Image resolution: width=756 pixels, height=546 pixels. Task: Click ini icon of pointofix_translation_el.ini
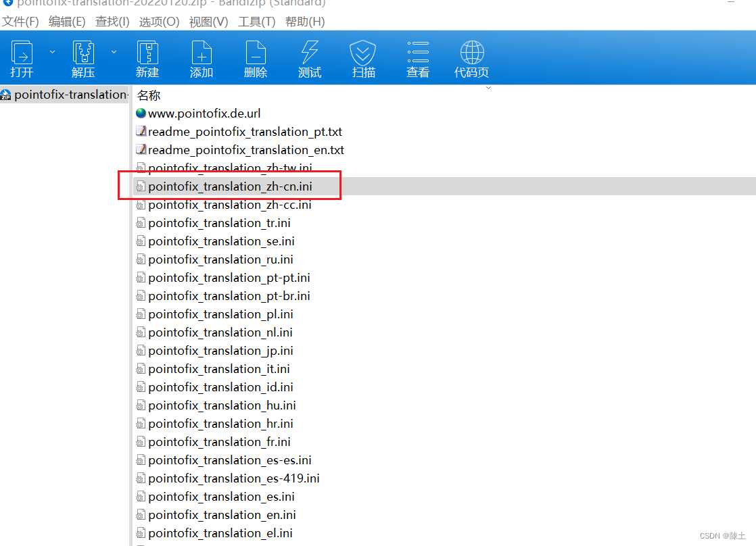[x=141, y=533]
